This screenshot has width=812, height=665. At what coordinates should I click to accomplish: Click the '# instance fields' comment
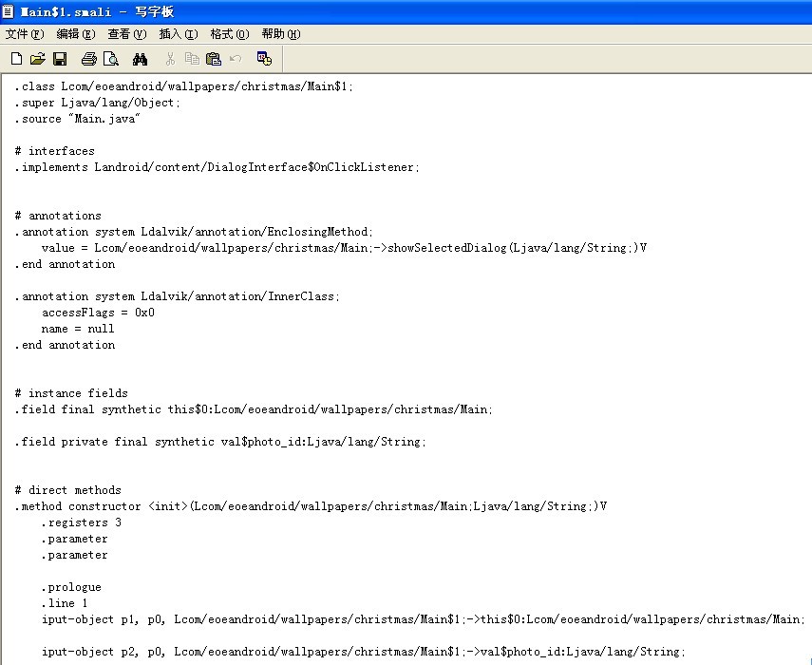[x=71, y=393]
